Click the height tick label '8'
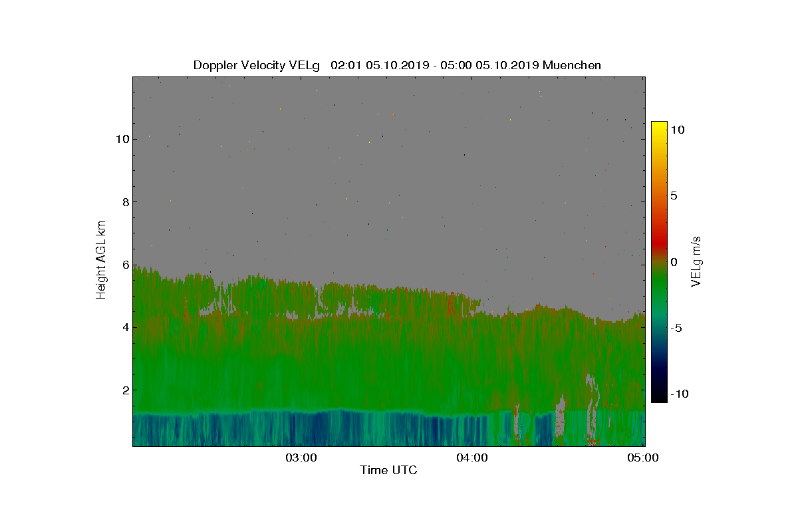Viewport: 798px width, 532px height. click(x=125, y=201)
